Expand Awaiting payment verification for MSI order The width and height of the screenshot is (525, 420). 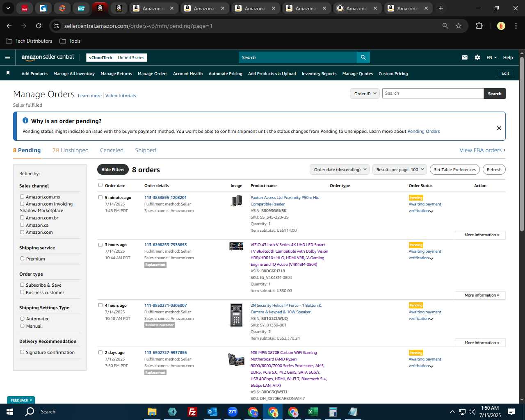pyautogui.click(x=431, y=366)
